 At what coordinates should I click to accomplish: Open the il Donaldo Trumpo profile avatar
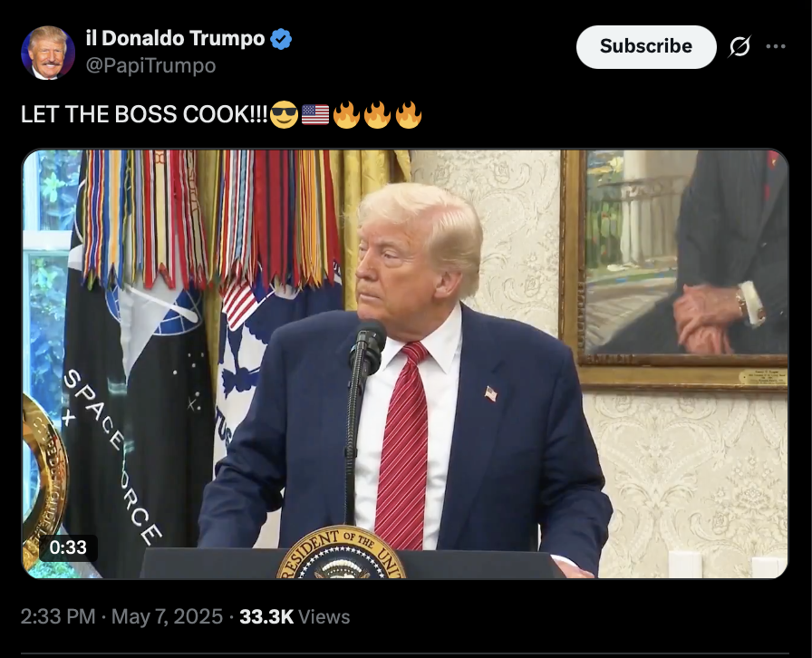[x=48, y=53]
